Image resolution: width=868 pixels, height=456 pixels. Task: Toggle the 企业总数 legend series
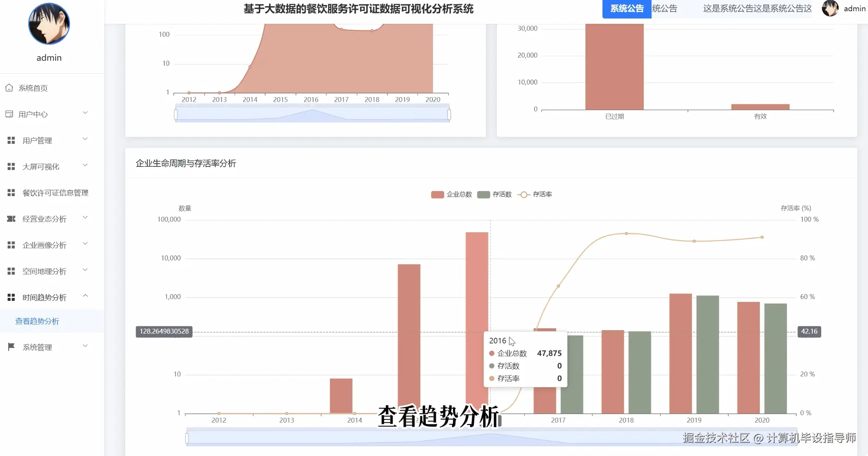pos(452,194)
